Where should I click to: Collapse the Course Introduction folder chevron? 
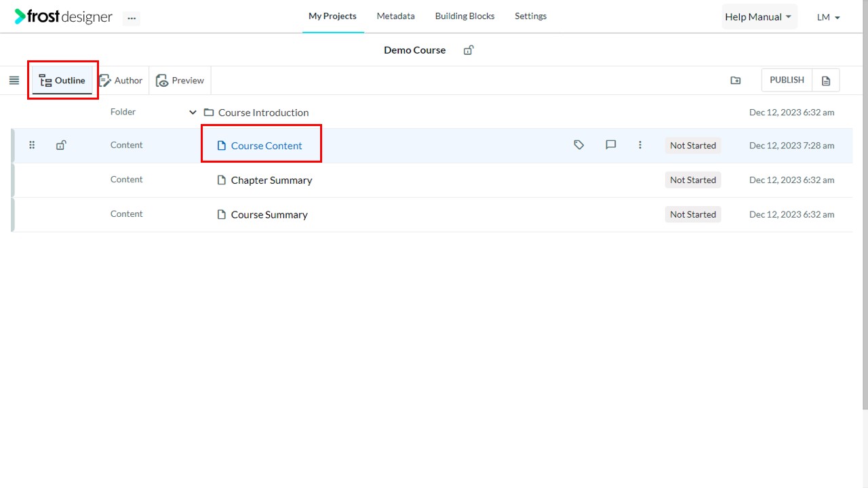(193, 113)
